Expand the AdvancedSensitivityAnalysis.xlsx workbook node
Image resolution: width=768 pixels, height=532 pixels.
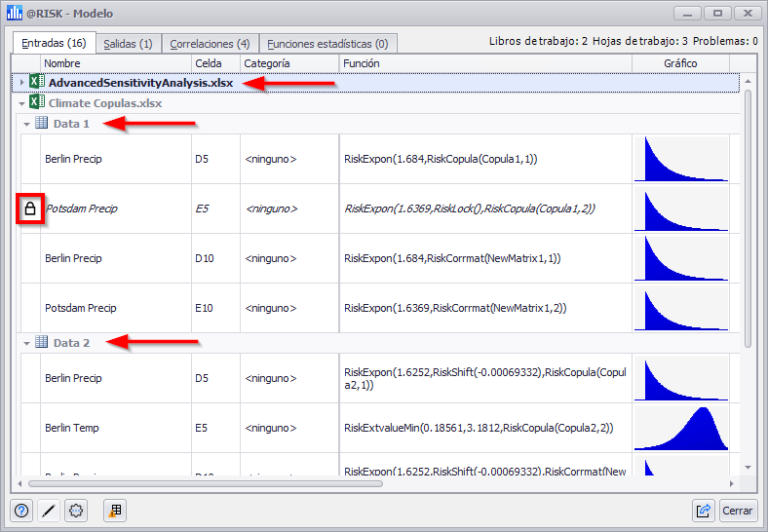21,83
